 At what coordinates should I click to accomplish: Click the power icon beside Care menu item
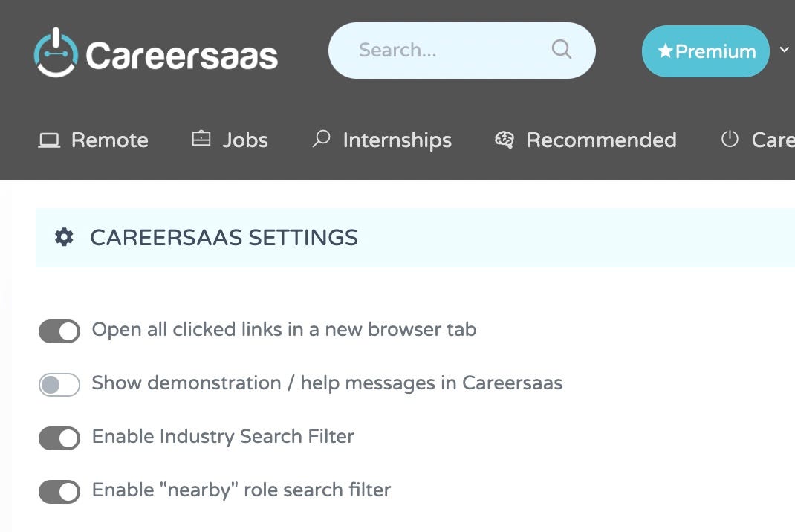coord(730,138)
